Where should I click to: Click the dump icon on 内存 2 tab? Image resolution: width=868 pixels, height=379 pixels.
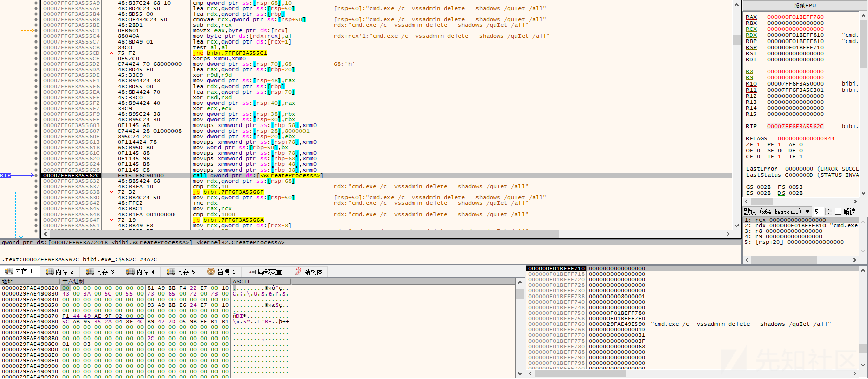(50, 272)
